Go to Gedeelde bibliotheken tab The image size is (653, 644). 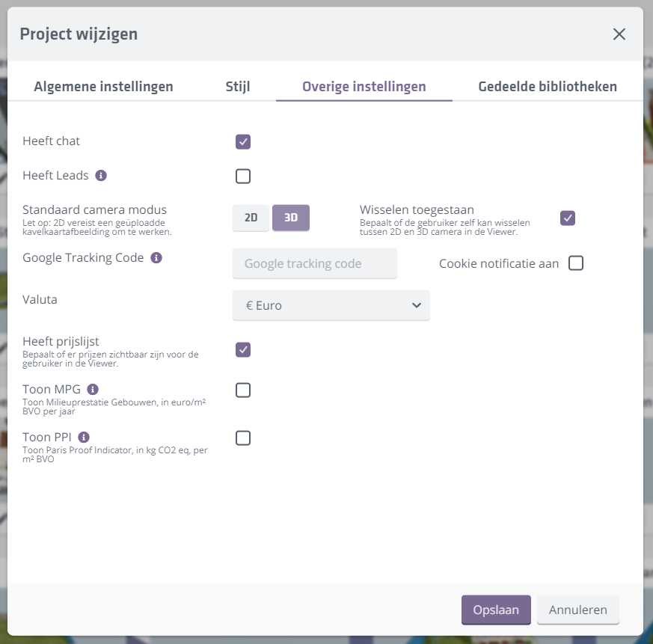(548, 87)
